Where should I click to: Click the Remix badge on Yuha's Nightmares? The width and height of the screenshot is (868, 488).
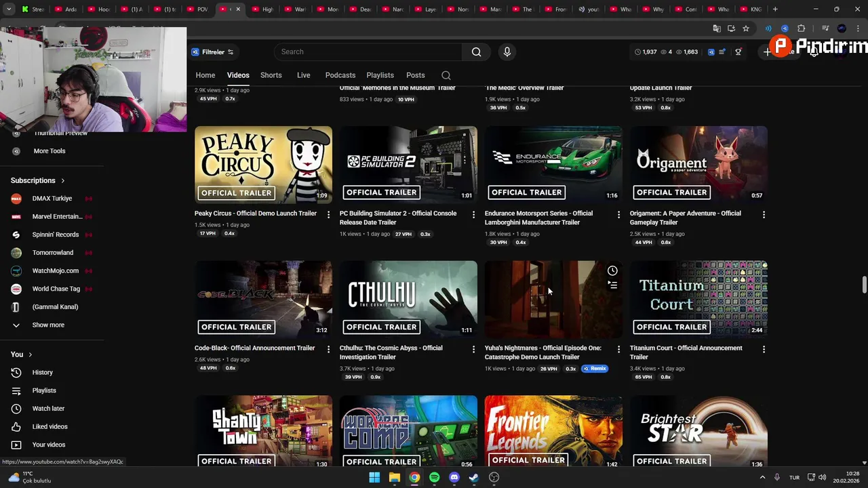tap(595, 369)
